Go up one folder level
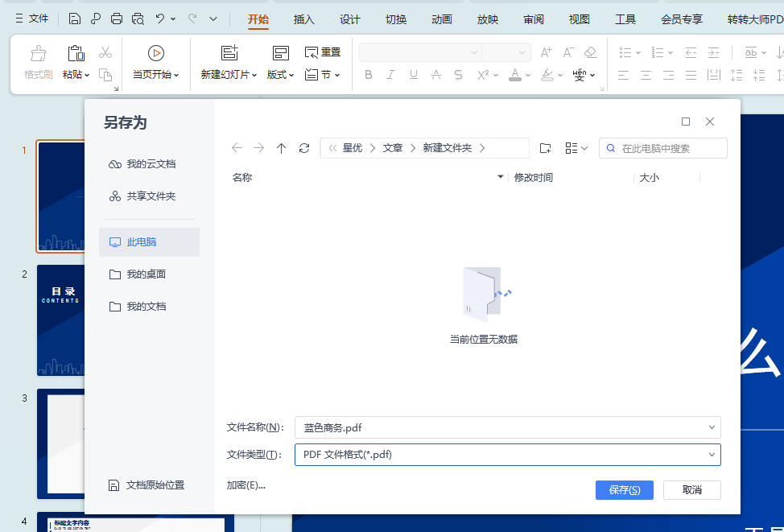The width and height of the screenshot is (784, 532). [x=281, y=148]
